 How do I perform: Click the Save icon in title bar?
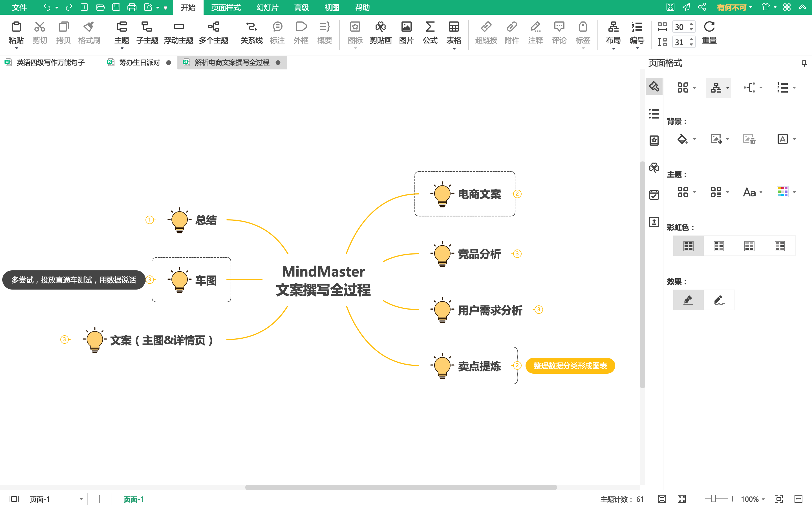tap(116, 7)
